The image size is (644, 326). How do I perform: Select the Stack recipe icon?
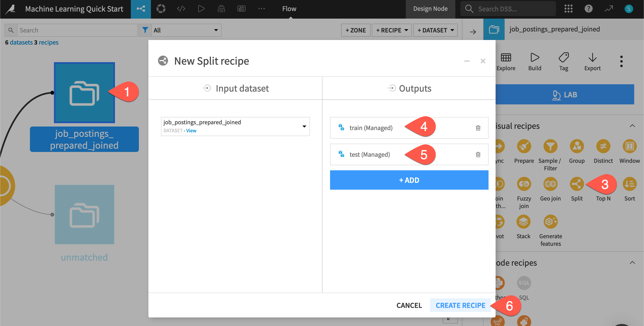524,222
